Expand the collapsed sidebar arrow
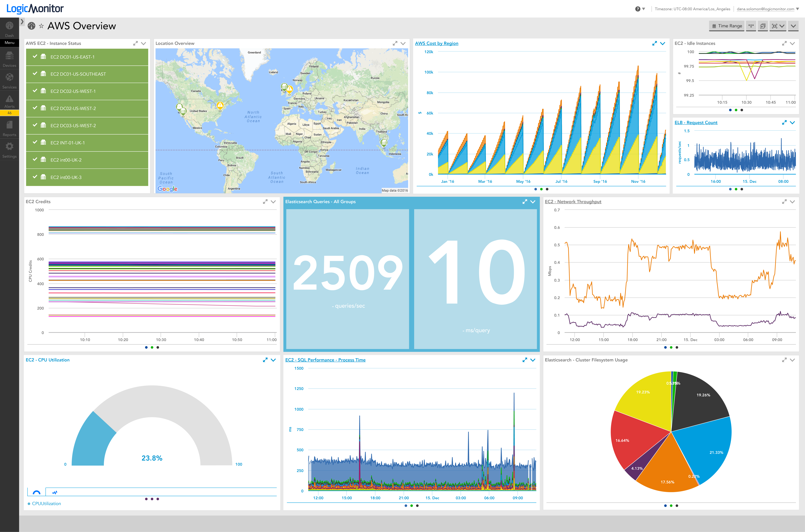Screen dimensions: 805x532 pyautogui.click(x=22, y=22)
